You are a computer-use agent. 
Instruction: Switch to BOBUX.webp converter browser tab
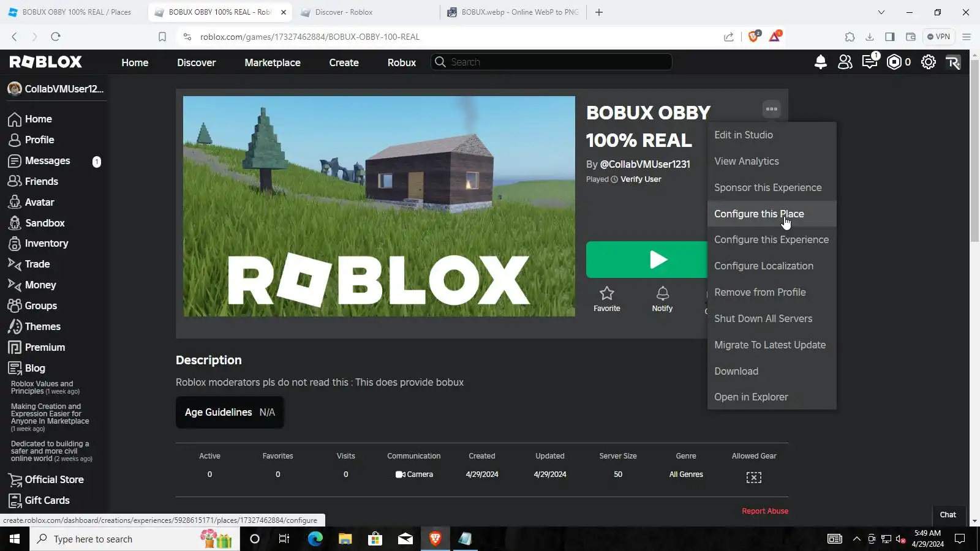[513, 12]
